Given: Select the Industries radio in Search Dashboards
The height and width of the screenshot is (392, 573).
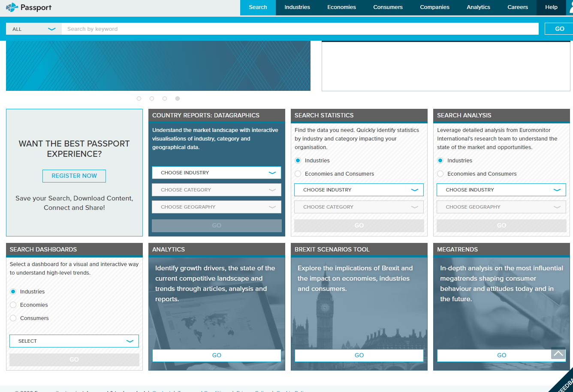Looking at the screenshot, I should click(x=13, y=292).
